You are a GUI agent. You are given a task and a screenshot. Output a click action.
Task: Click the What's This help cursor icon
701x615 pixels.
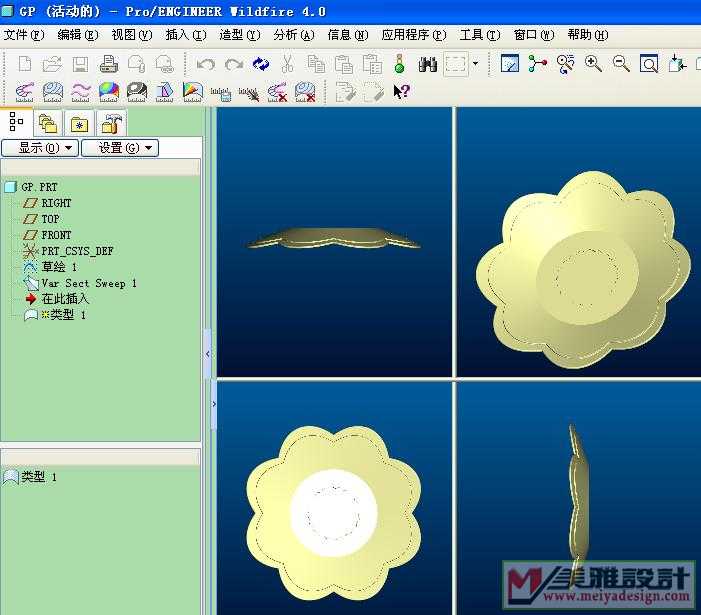pyautogui.click(x=401, y=93)
